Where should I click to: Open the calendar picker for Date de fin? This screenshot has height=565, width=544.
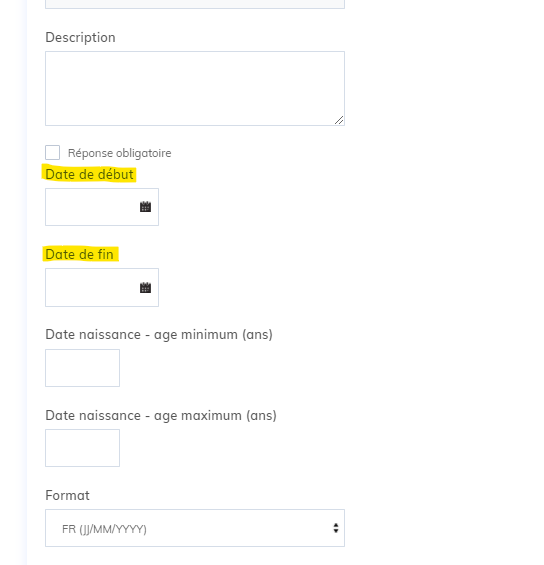145,288
